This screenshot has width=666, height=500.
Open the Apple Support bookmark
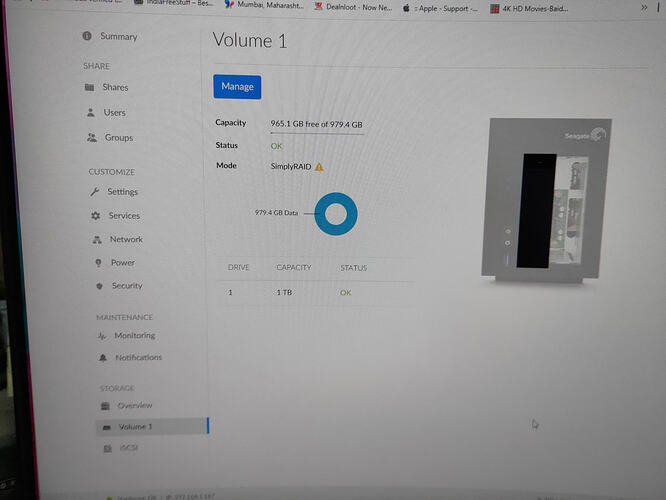[445, 7]
